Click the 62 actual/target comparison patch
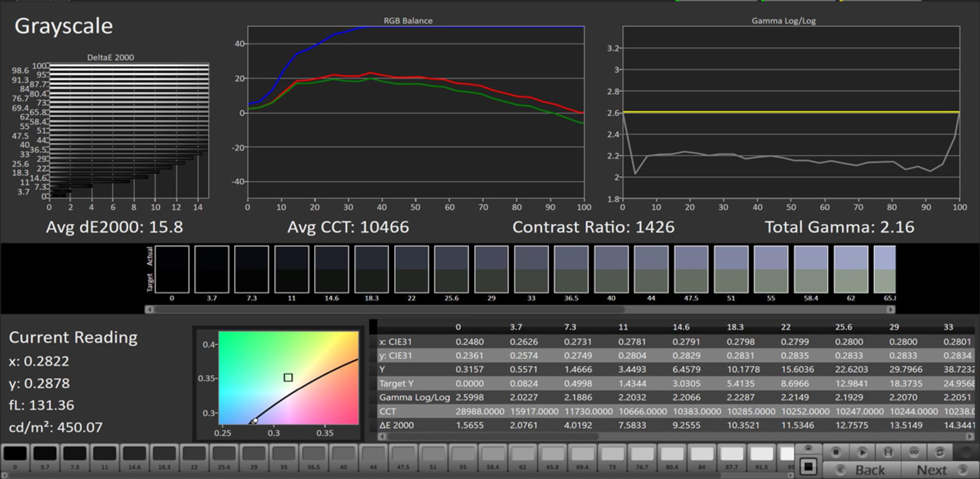Image resolution: width=980 pixels, height=479 pixels. [x=851, y=269]
